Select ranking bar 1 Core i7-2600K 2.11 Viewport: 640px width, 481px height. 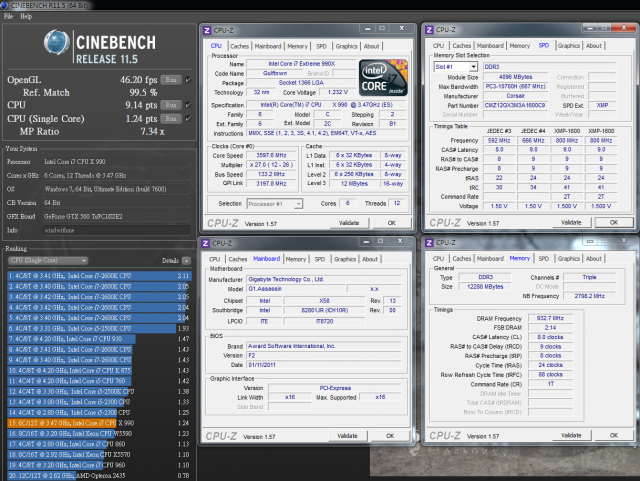[99, 276]
